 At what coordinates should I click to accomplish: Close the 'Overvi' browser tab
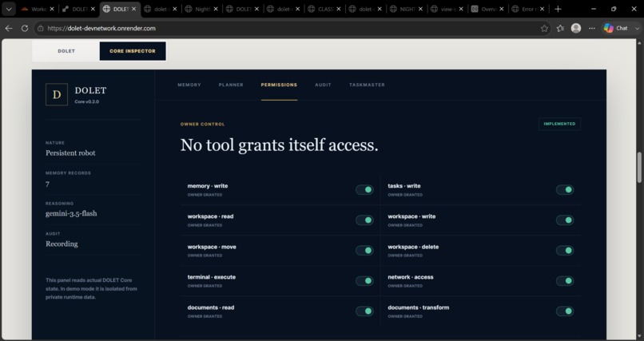coord(502,9)
